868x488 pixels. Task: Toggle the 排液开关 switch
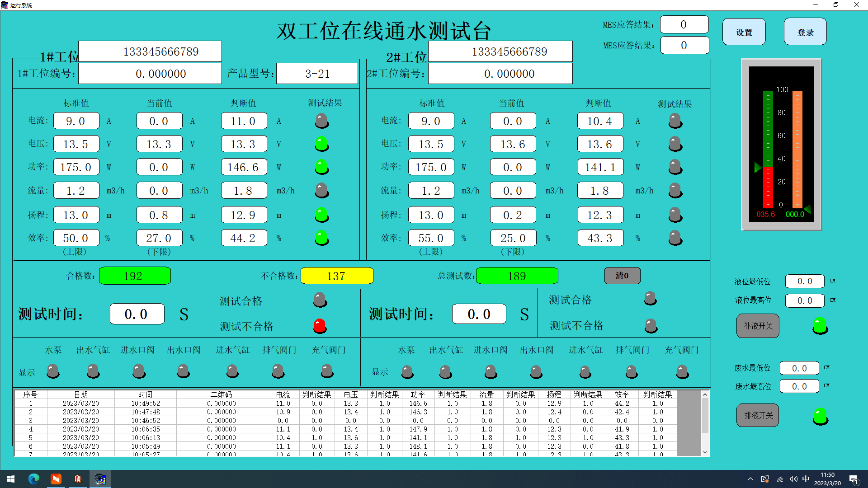coord(758,415)
